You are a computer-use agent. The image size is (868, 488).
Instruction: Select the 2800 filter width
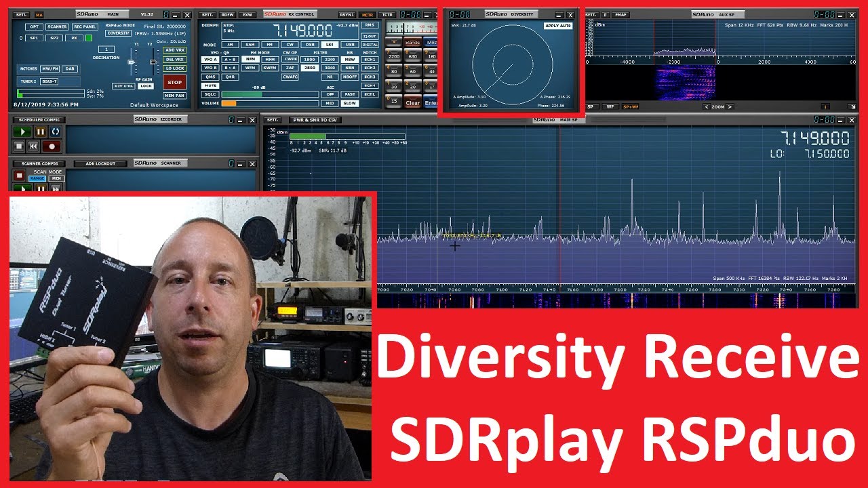tap(310, 68)
